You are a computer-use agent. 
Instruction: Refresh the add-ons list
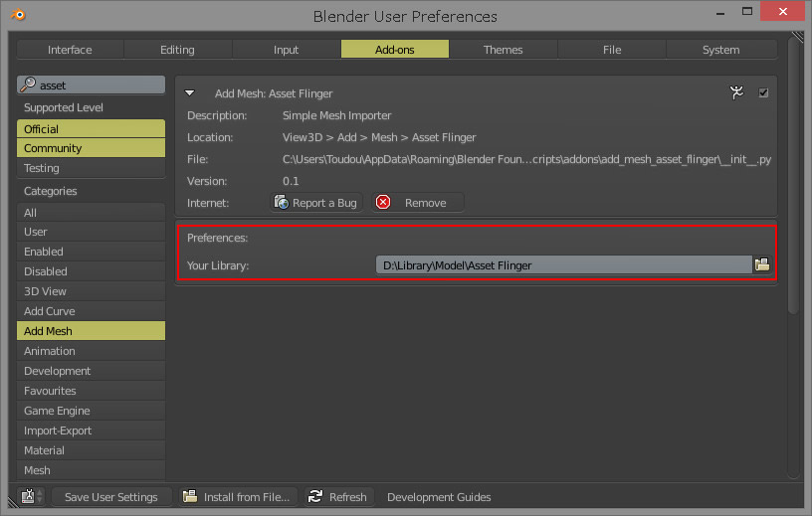[338, 497]
